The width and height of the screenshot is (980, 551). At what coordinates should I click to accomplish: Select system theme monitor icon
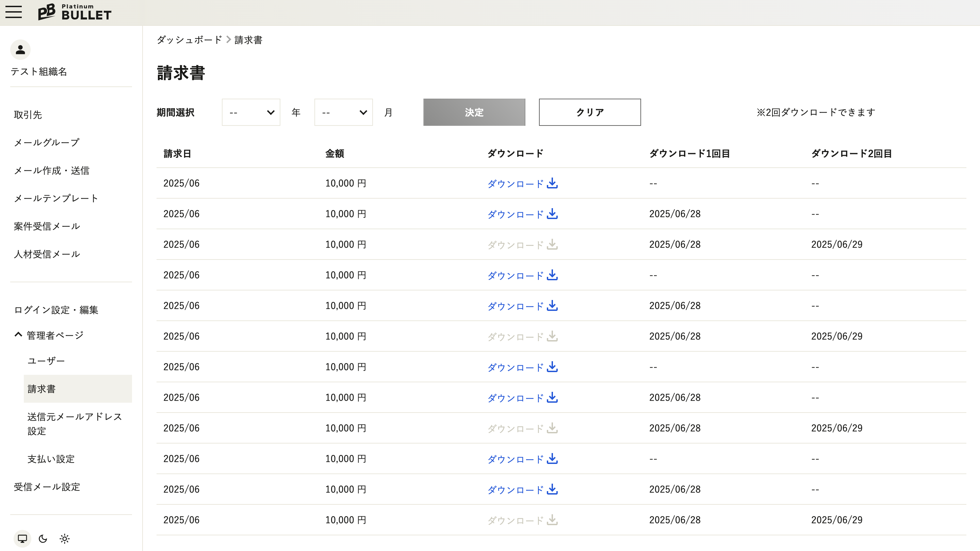pos(22,538)
